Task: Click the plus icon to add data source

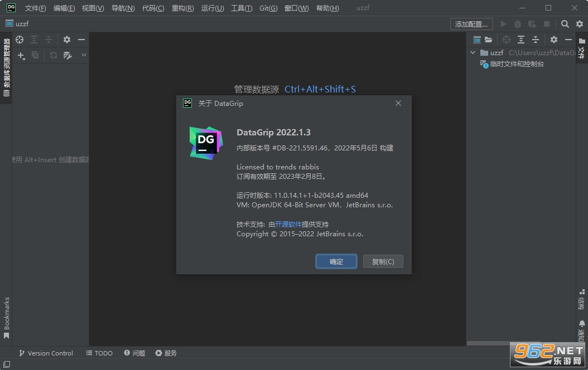Action: pyautogui.click(x=21, y=55)
